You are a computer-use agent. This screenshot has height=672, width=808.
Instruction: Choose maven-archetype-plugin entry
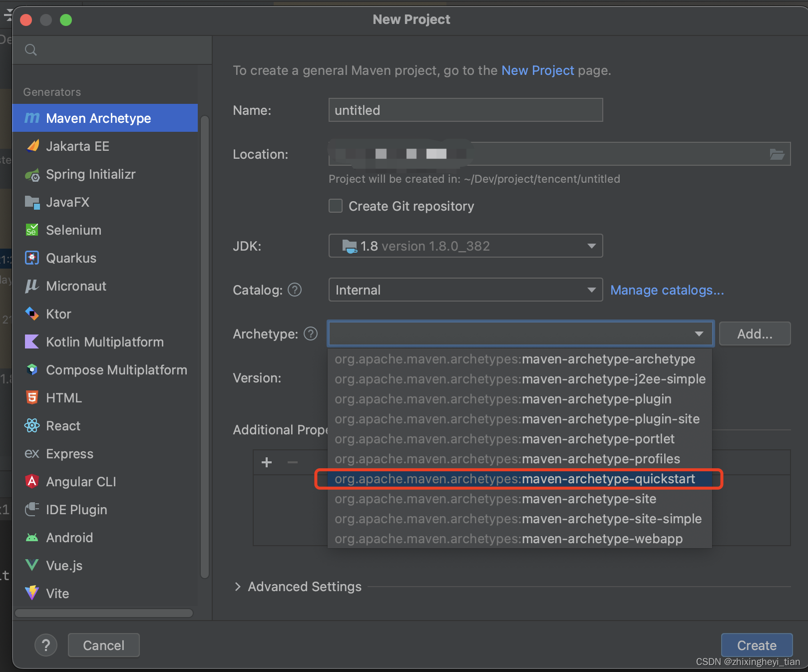519,399
